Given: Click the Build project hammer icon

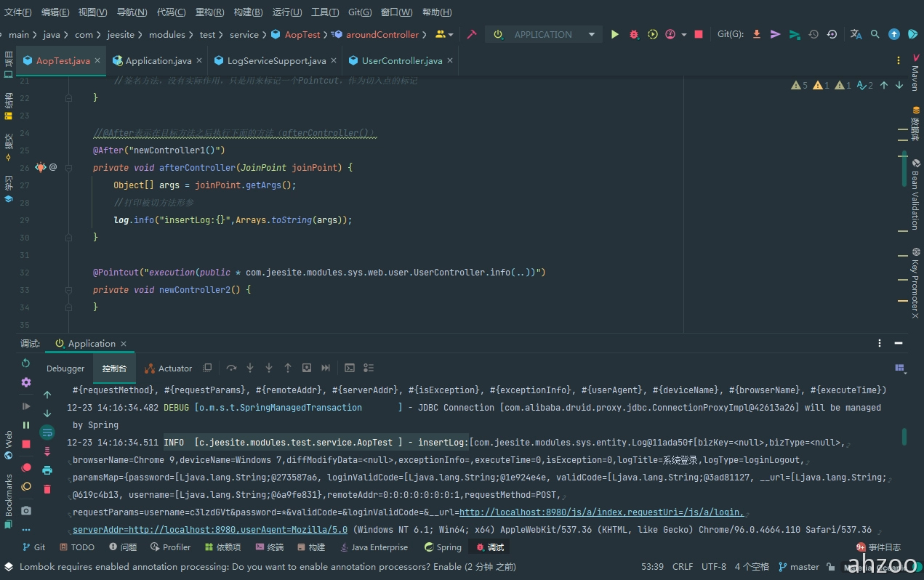Looking at the screenshot, I should pos(472,34).
